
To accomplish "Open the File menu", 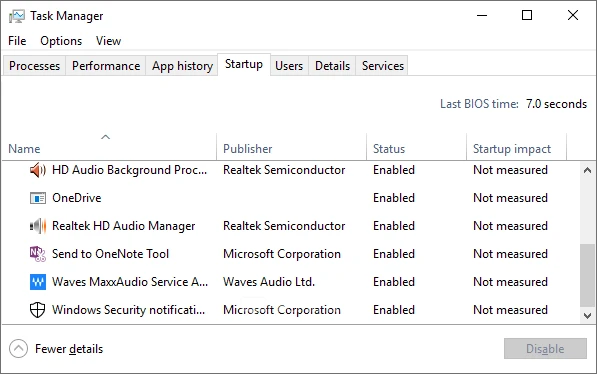I will (17, 41).
